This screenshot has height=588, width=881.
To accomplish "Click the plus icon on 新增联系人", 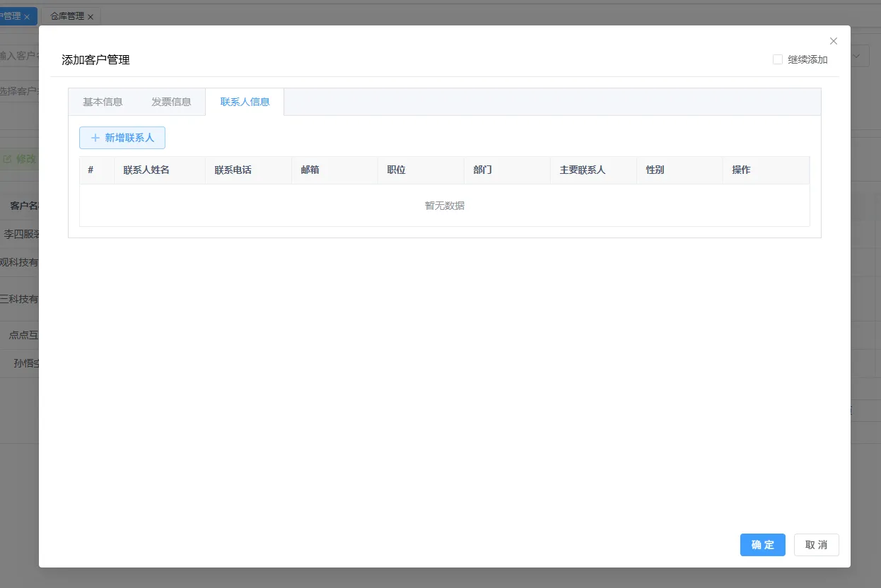I will (95, 138).
